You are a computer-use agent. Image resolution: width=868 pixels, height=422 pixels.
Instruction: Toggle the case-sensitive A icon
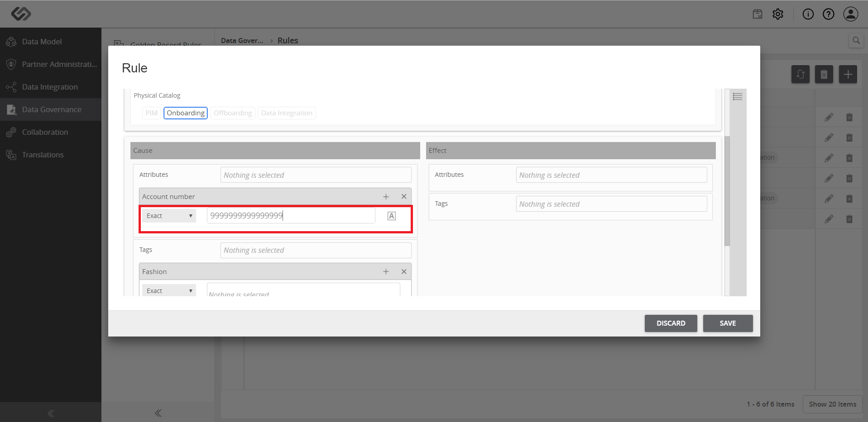[x=392, y=216]
